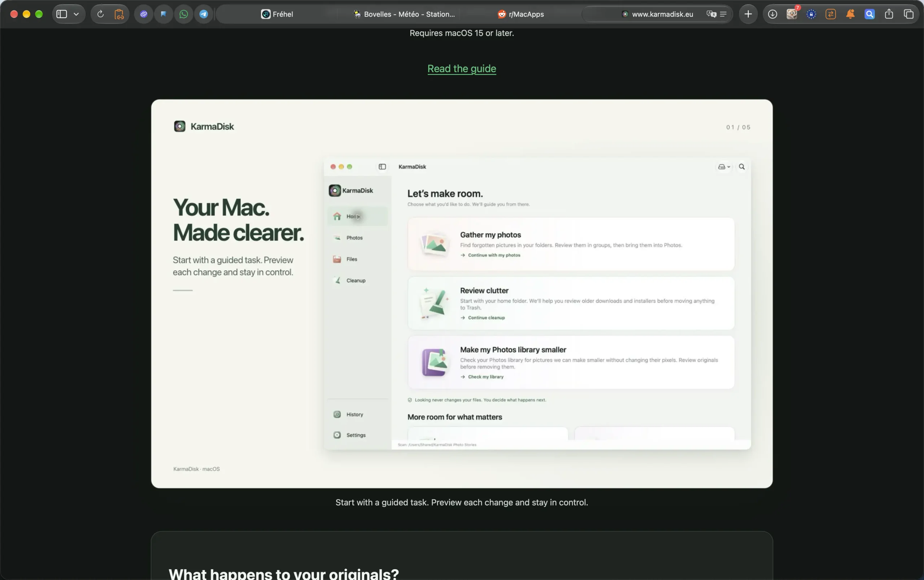Click Continue with my photos
This screenshot has height=580, width=924.
point(491,255)
